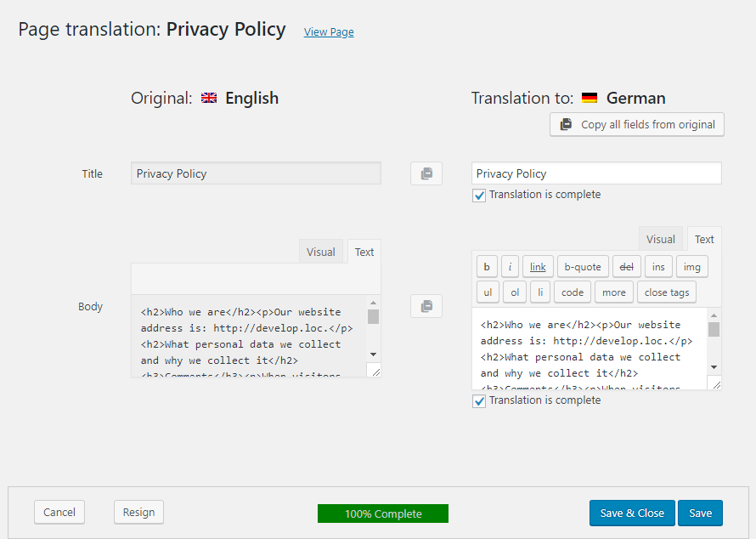The height and width of the screenshot is (539, 756).
Task: Click scroll up arrow of original Body
Action: 373,303
